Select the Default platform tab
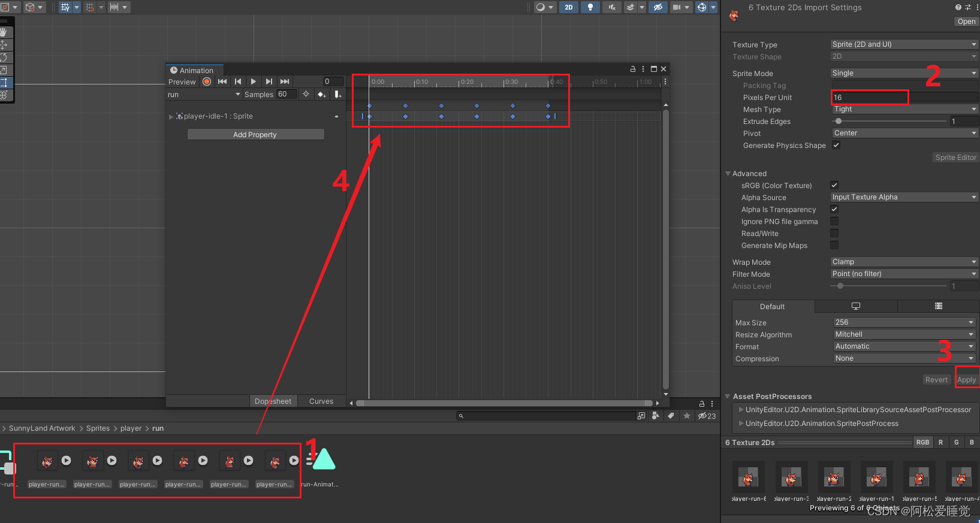Image resolution: width=980 pixels, height=523 pixels. click(773, 307)
